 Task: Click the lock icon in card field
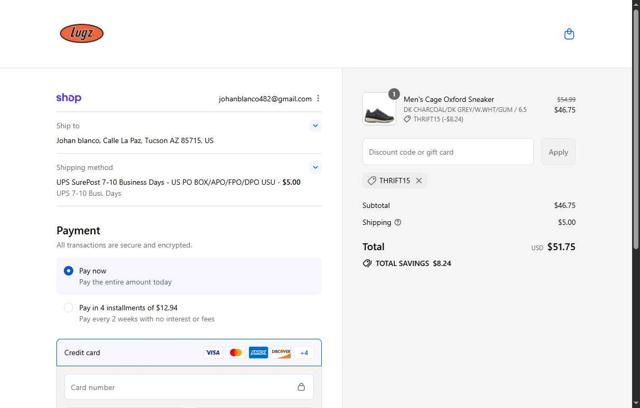click(x=301, y=387)
